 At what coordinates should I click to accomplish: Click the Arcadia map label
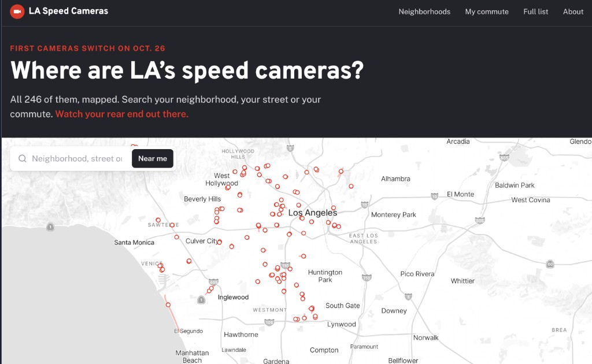(x=458, y=142)
